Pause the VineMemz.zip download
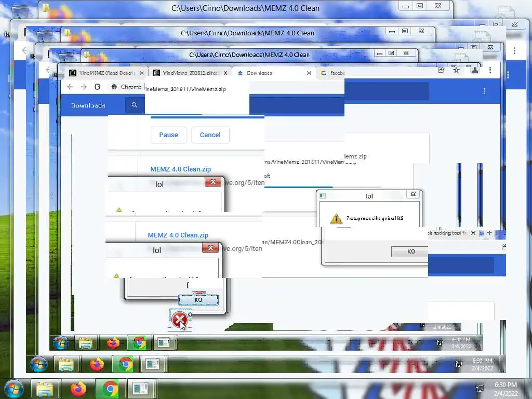The height and width of the screenshot is (399, 532). point(169,135)
